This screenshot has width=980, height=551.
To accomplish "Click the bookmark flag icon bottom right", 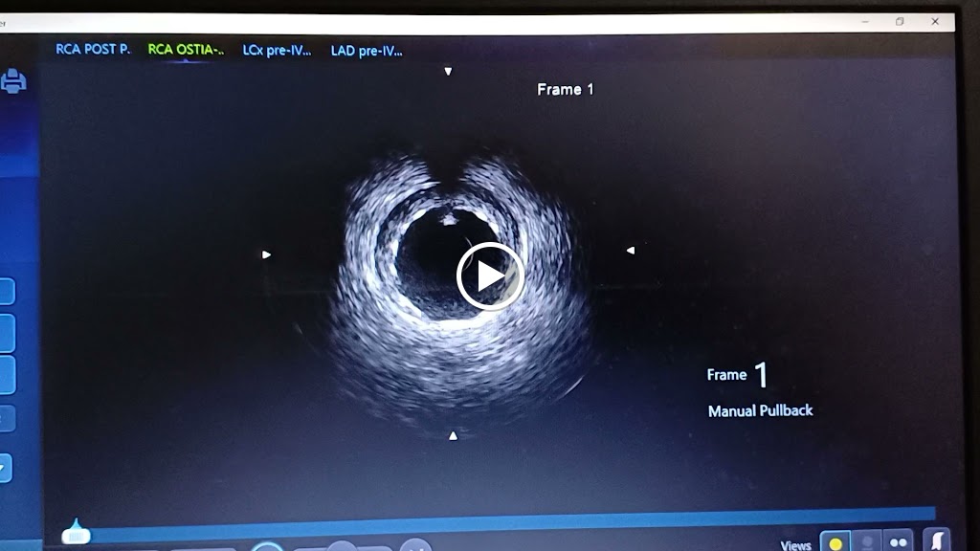I will point(936,540).
